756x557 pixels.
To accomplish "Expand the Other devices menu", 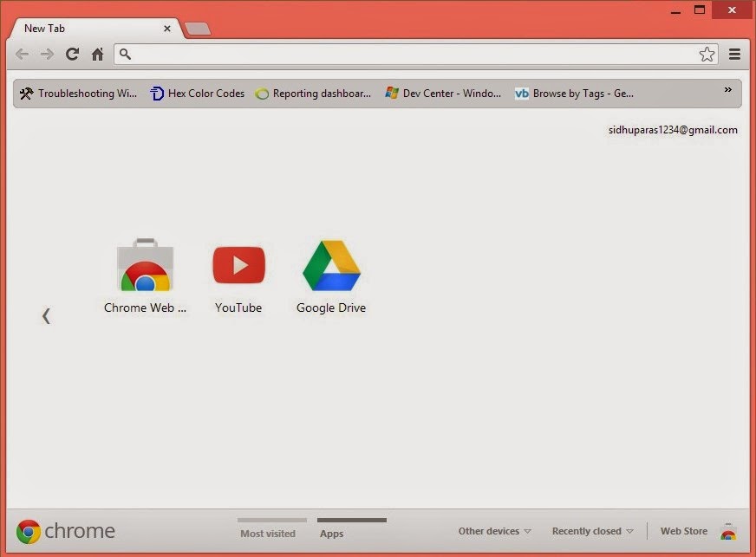I will [x=494, y=531].
